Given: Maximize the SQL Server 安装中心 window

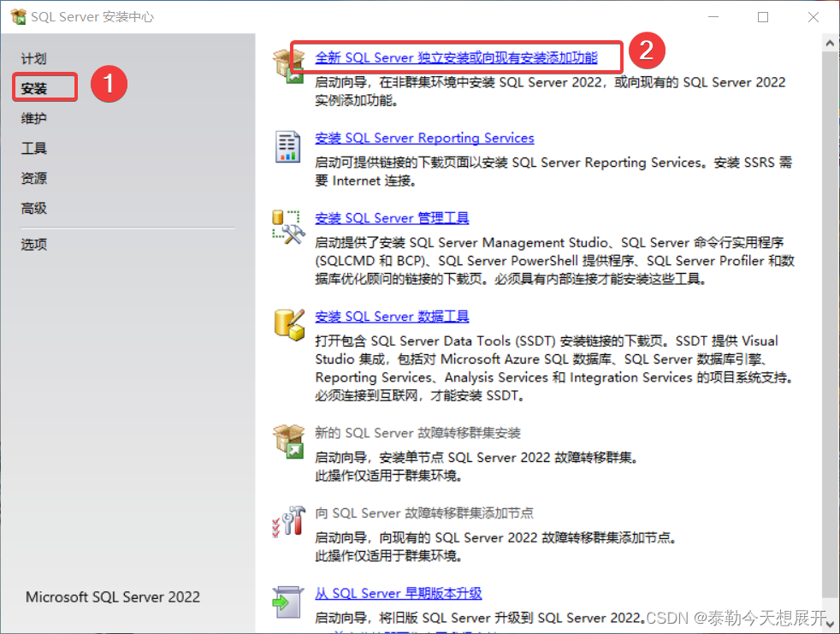Looking at the screenshot, I should (x=763, y=17).
